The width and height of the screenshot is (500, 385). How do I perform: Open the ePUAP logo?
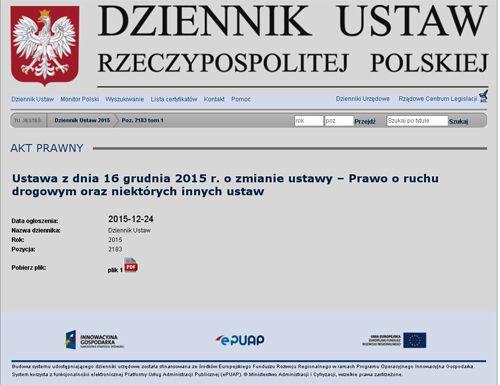pos(240,340)
